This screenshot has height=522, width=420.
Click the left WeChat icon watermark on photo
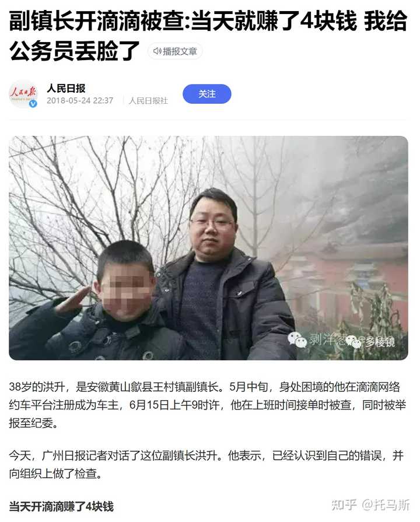click(x=297, y=339)
